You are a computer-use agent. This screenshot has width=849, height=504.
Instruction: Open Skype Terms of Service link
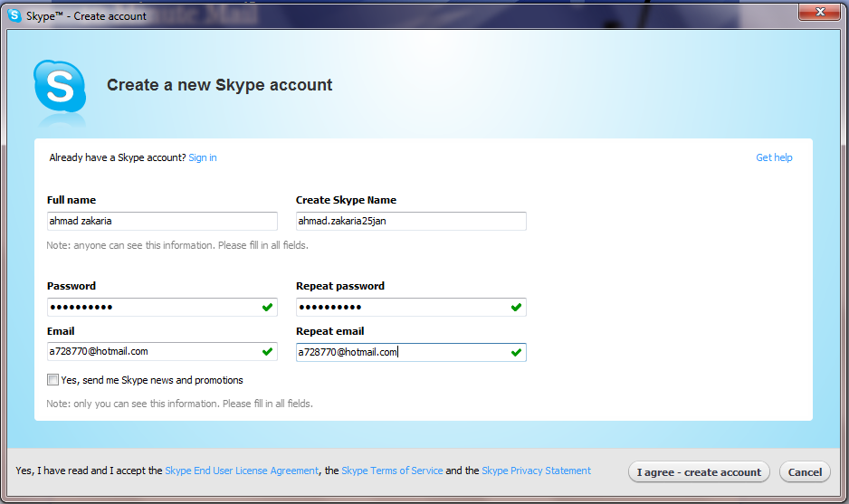(392, 471)
